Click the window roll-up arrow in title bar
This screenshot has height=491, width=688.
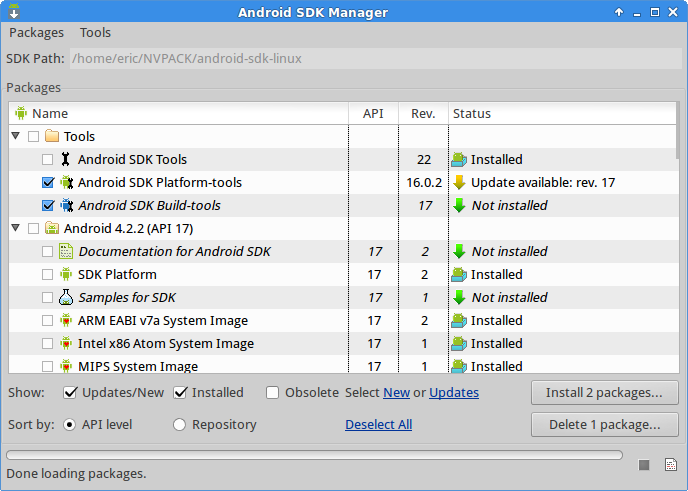tap(619, 12)
